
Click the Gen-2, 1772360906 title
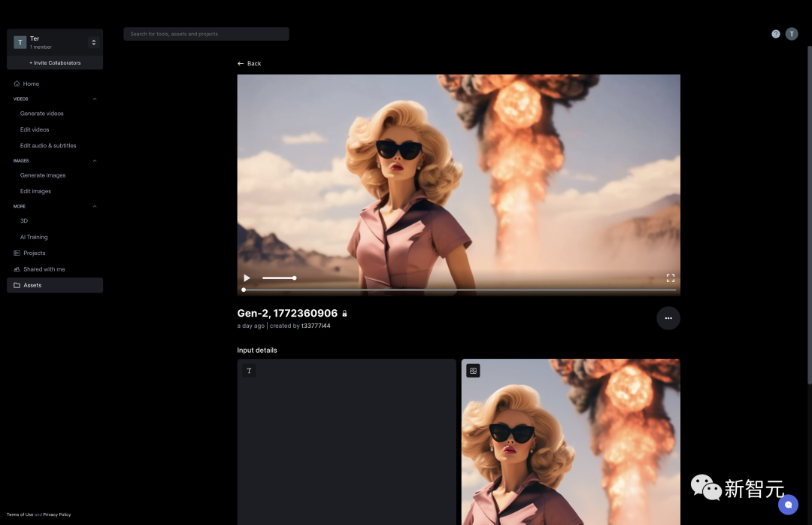pos(287,313)
